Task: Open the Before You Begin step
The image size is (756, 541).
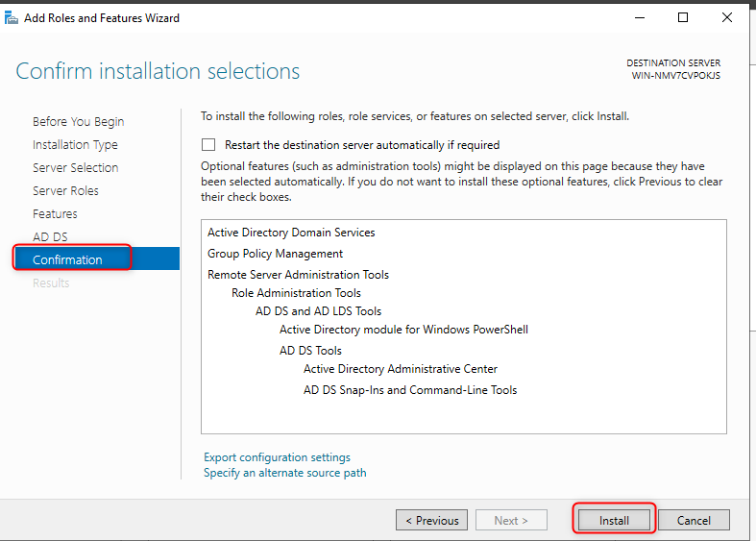Action: tap(78, 121)
